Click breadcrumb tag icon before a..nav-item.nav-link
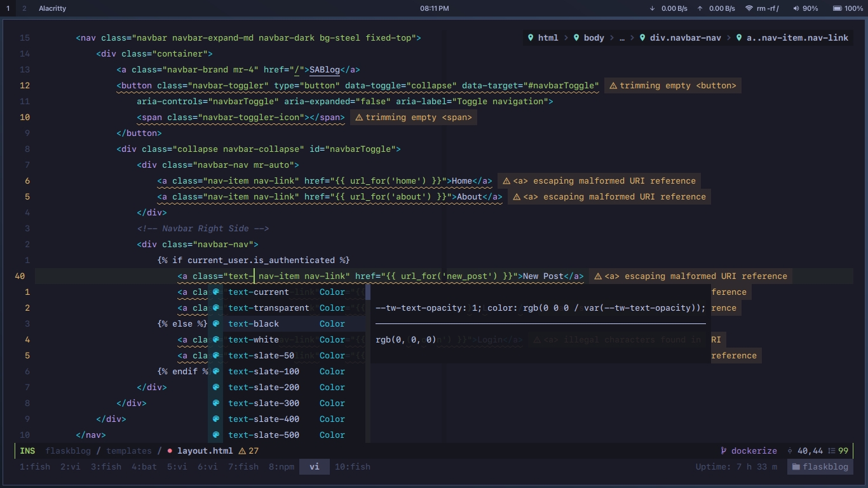The width and height of the screenshot is (868, 488). (739, 37)
